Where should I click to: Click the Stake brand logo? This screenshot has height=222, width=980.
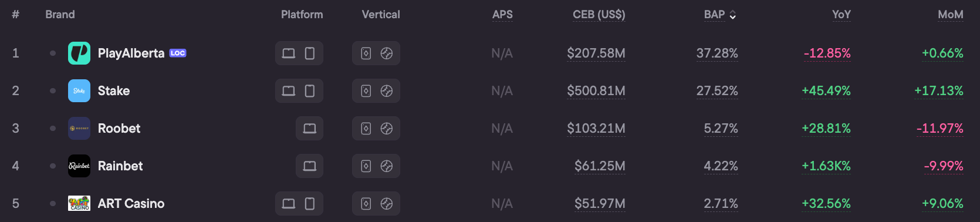pyautogui.click(x=79, y=91)
